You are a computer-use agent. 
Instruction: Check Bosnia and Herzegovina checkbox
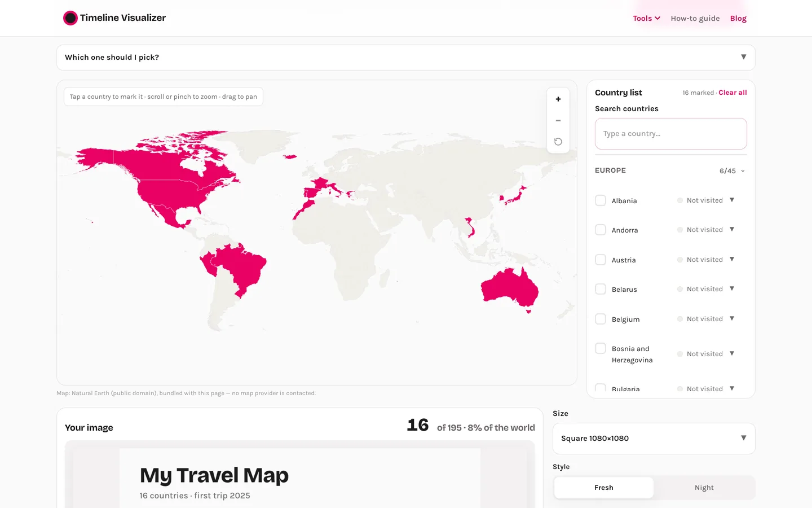pos(601,348)
